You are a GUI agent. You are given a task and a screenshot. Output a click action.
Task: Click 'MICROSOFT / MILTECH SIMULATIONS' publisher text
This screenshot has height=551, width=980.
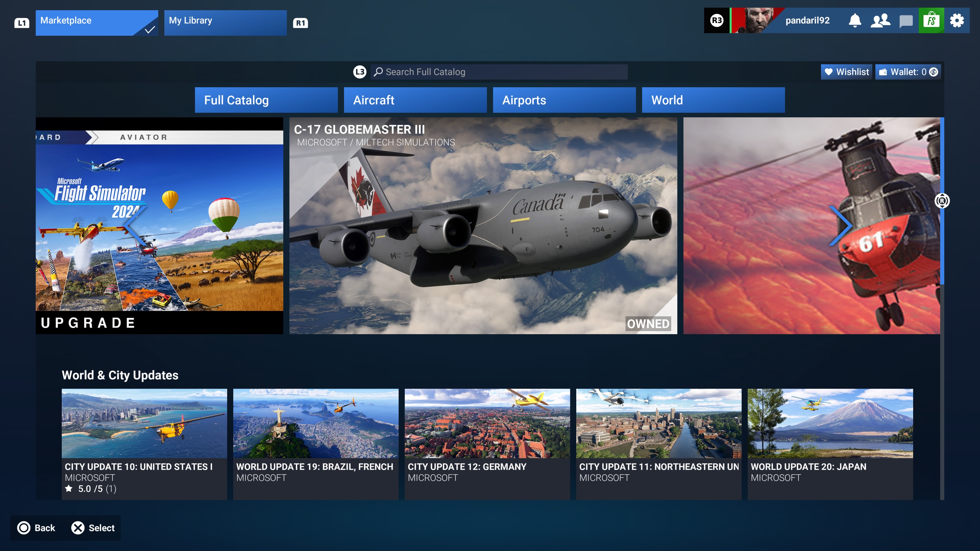tap(376, 143)
